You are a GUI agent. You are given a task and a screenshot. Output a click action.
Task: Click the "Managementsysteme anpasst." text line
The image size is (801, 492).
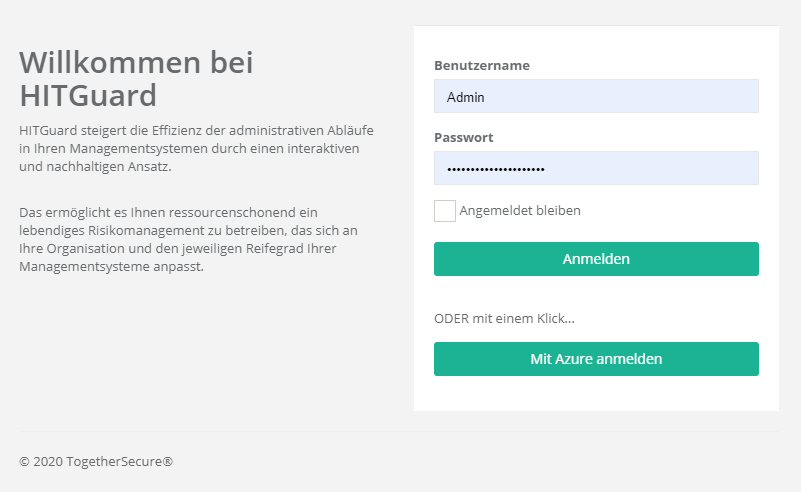click(111, 268)
